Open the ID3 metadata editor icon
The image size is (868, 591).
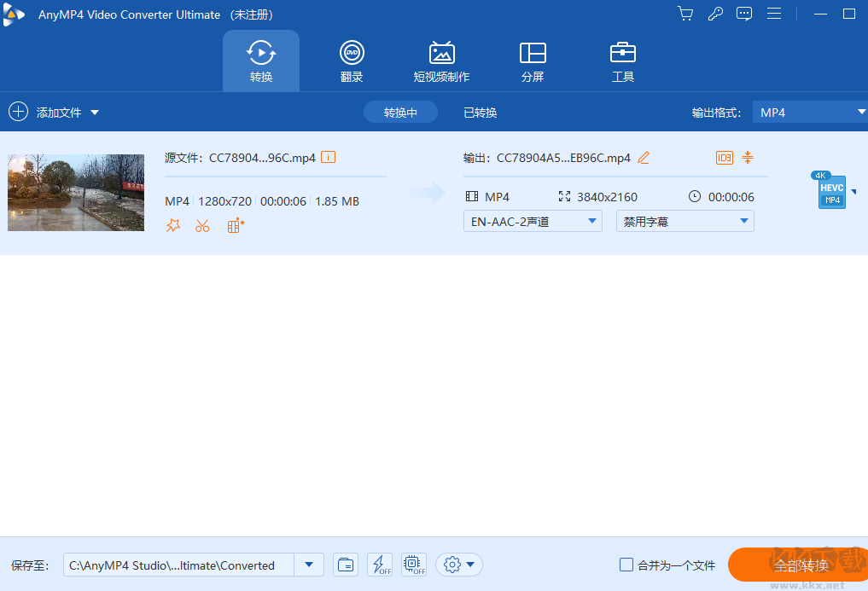pyautogui.click(x=724, y=157)
